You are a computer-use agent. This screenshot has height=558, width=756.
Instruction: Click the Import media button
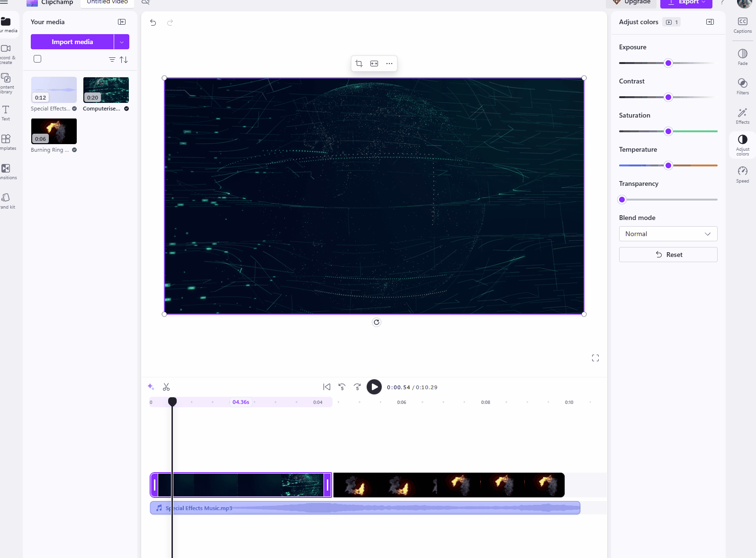coord(72,42)
